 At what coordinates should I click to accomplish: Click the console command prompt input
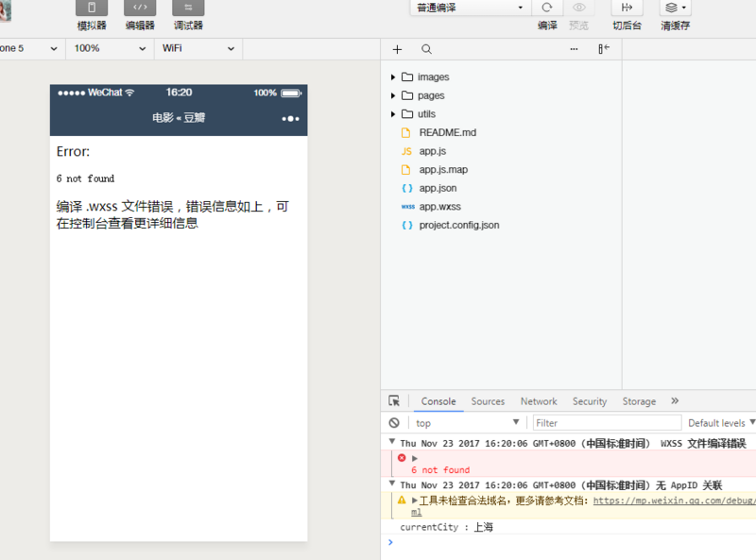click(x=574, y=543)
